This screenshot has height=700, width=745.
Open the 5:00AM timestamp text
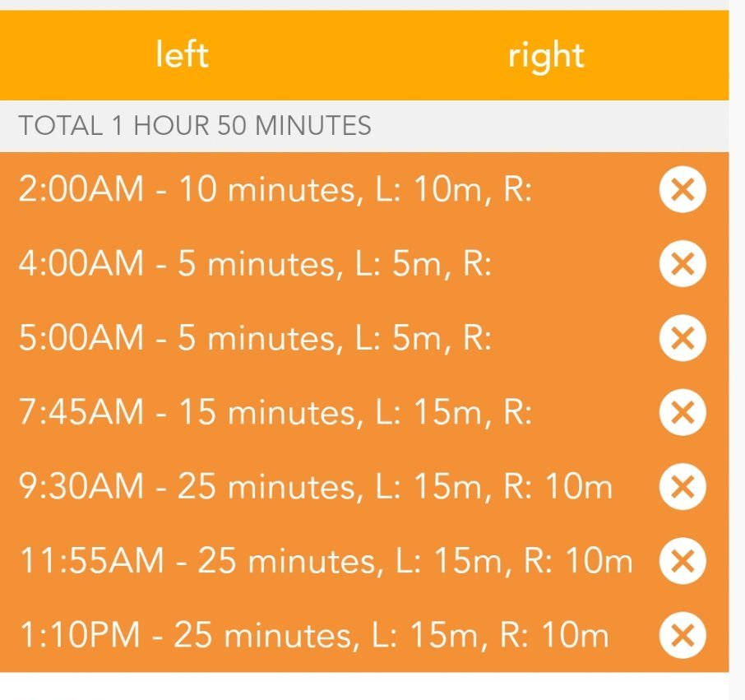coord(80,339)
